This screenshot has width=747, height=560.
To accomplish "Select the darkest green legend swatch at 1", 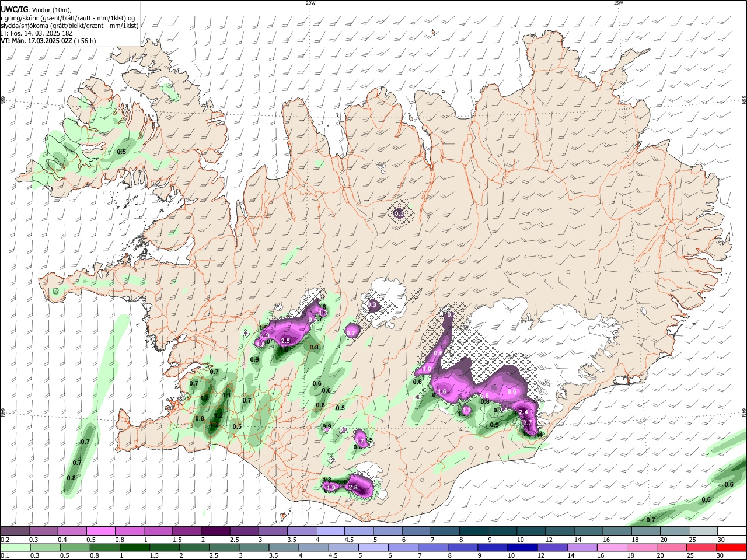I will pos(134,547).
